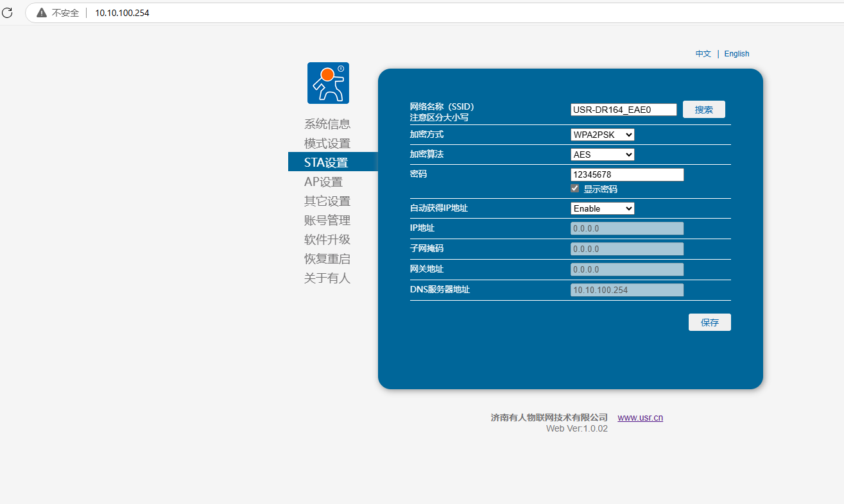Open 账号管理 in the sidebar
The height and width of the screenshot is (504, 844).
click(327, 221)
